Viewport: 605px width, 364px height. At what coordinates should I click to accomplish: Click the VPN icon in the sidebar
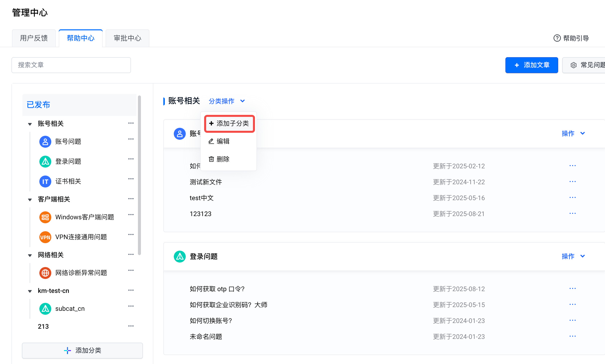click(45, 237)
